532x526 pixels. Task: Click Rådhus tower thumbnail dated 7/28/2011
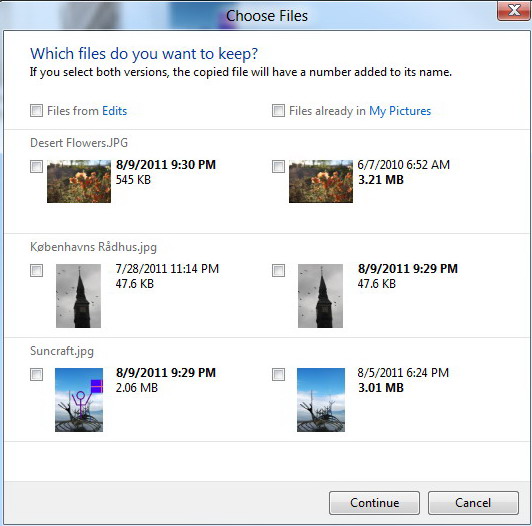[x=78, y=296]
